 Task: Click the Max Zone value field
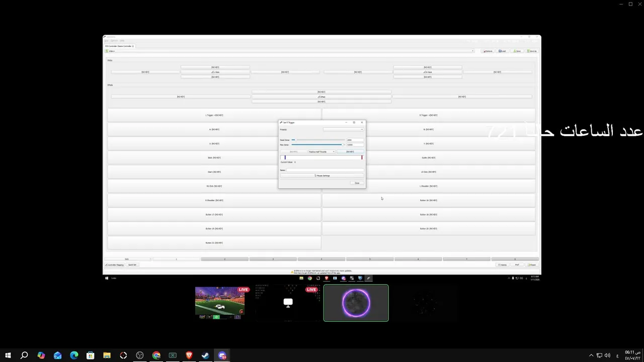pyautogui.click(x=355, y=145)
